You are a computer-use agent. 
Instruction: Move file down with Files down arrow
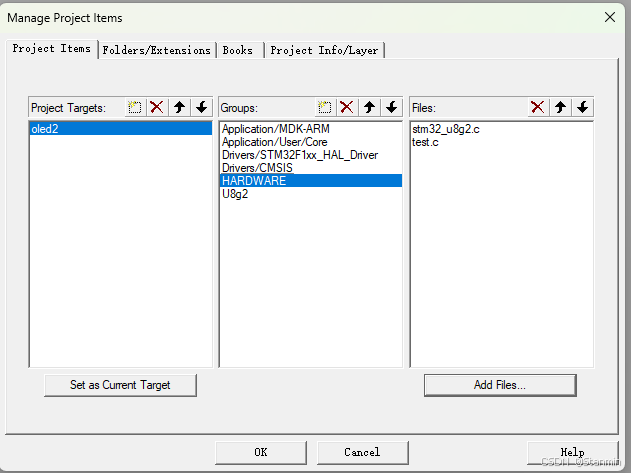[x=582, y=107]
